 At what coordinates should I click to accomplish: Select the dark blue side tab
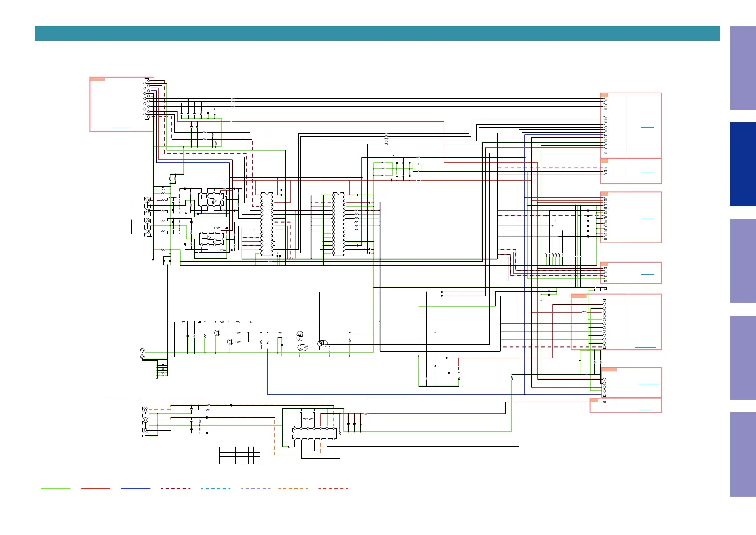(x=743, y=164)
